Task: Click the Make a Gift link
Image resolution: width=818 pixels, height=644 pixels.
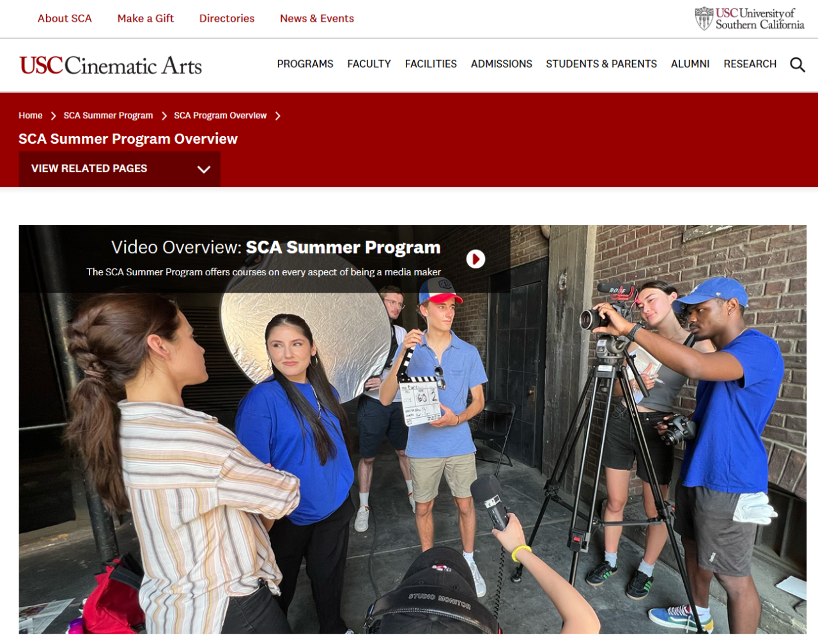Action: tap(146, 19)
